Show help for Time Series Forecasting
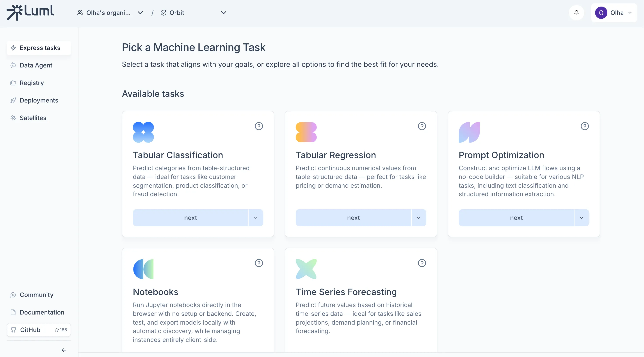Viewport: 644px width, 357px height. 422,263
